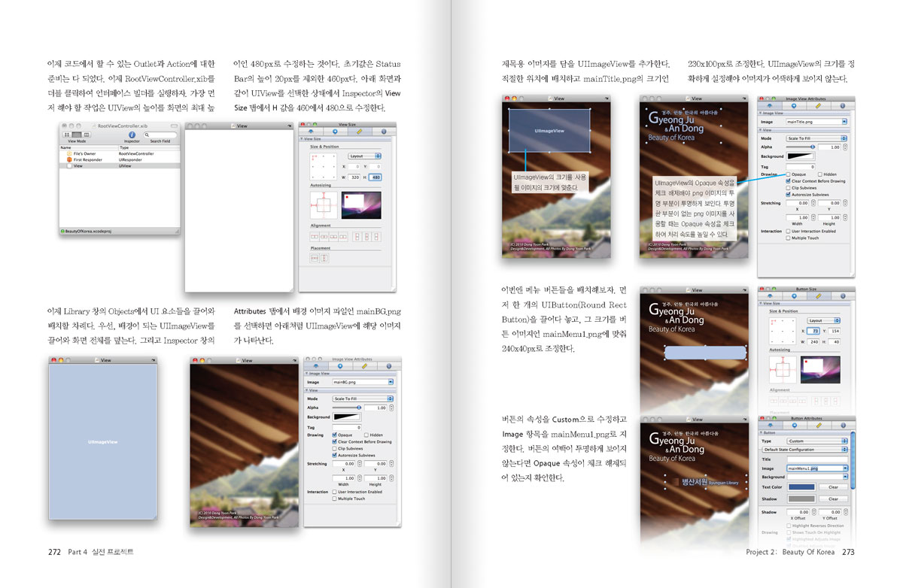Select File's Owner row in document window

pos(84,153)
